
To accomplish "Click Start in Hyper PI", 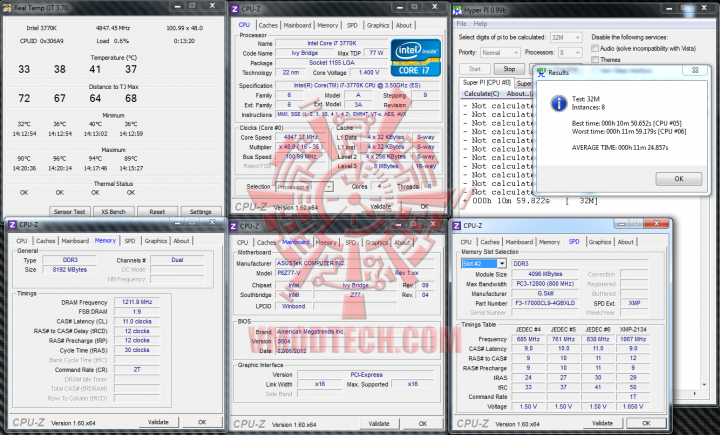I will [x=475, y=69].
